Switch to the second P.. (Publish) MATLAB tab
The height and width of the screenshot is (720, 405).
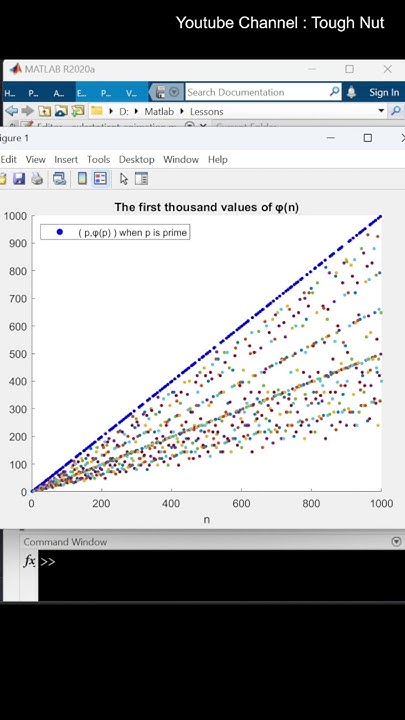[106, 93]
